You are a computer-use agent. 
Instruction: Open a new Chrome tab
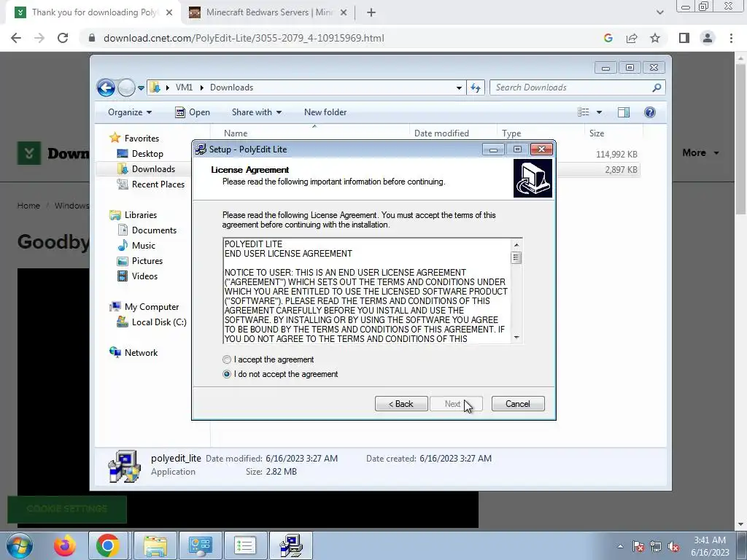(x=371, y=13)
